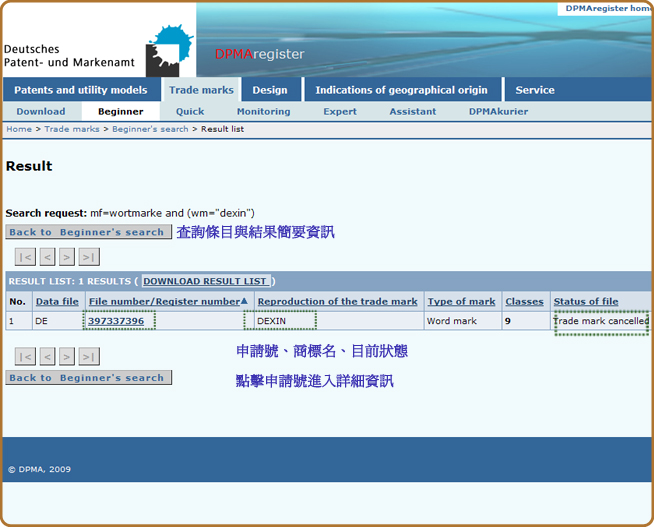Viewport: 654px width, 527px height.
Task: Go to last page in lower pager
Action: pyautogui.click(x=89, y=356)
